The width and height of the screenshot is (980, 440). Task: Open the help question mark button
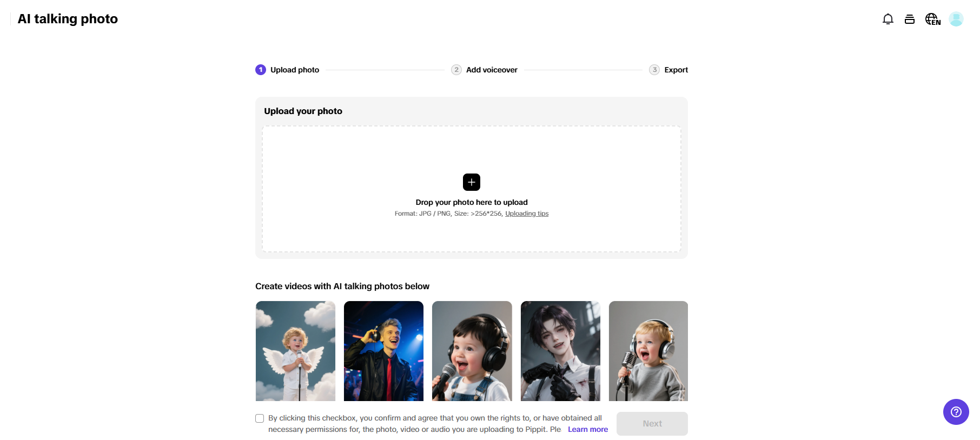coord(956,412)
